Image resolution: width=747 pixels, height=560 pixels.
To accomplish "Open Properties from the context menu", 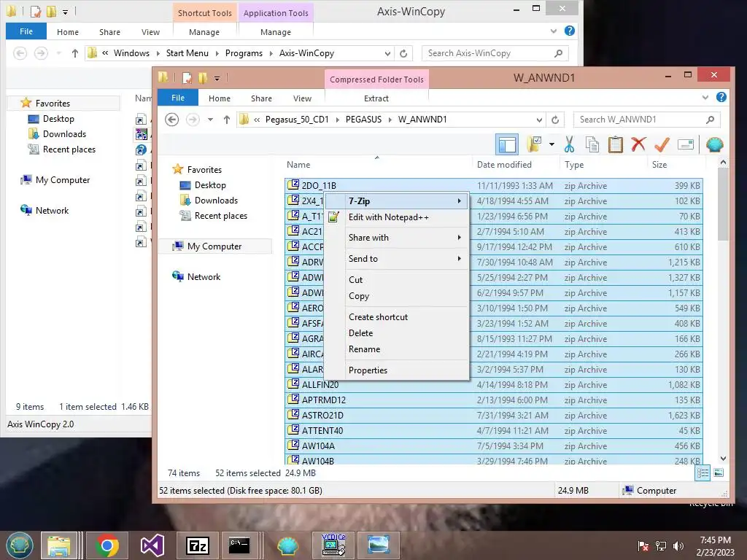I will pyautogui.click(x=397, y=370).
